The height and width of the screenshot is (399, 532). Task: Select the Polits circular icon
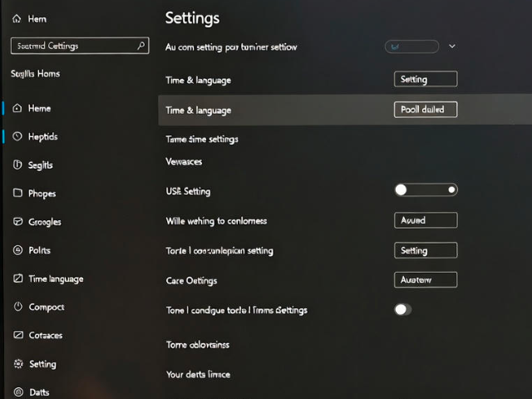click(x=18, y=250)
